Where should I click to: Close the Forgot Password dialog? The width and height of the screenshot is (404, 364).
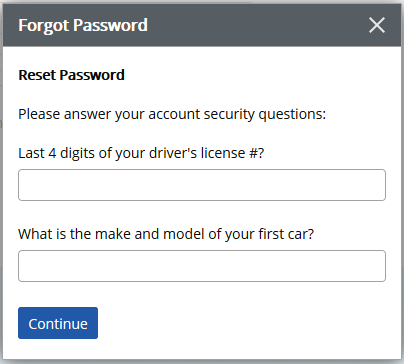click(377, 25)
